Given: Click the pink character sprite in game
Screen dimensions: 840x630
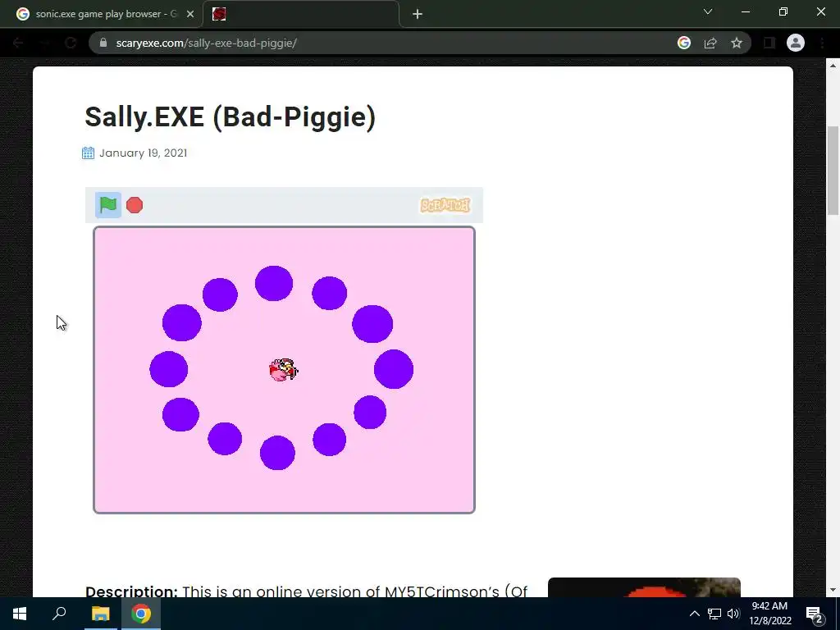Looking at the screenshot, I should (x=283, y=370).
